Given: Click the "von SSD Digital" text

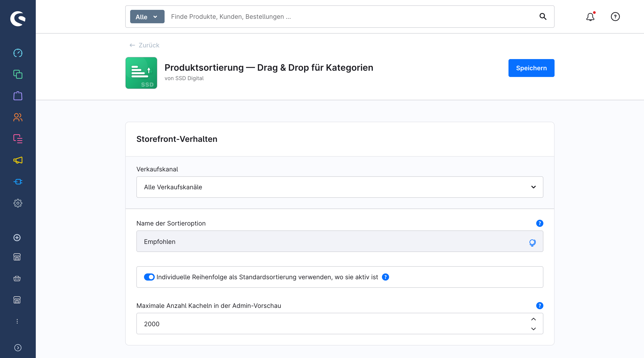Looking at the screenshot, I should click(x=184, y=78).
